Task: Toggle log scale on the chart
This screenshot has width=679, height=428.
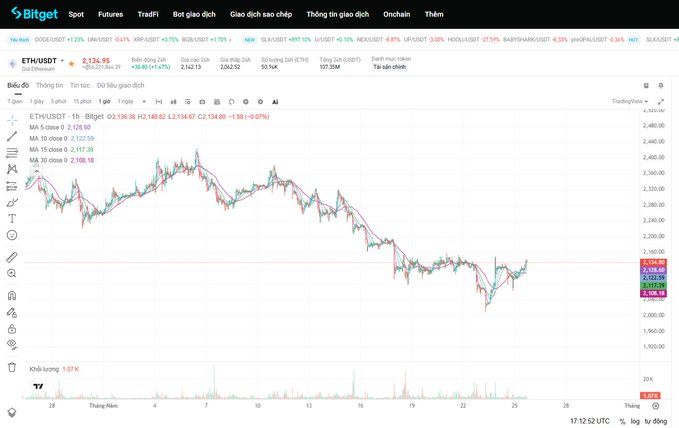Action: pyautogui.click(x=635, y=422)
